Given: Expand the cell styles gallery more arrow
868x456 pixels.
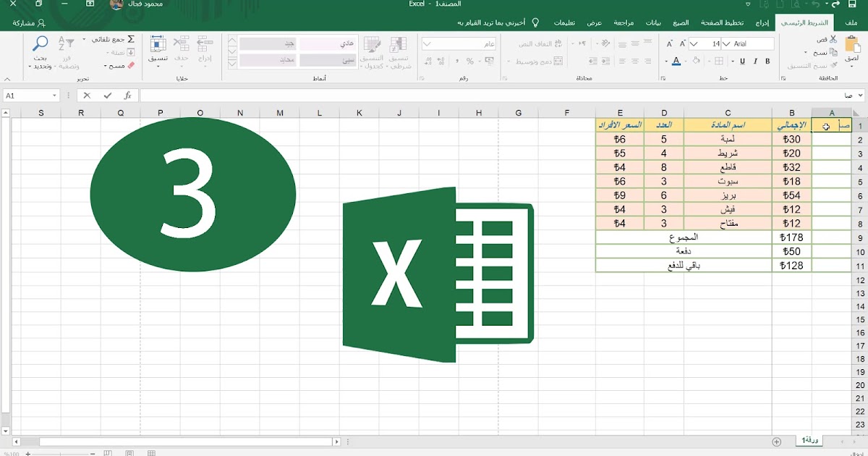Looking at the screenshot, I should (x=232, y=64).
